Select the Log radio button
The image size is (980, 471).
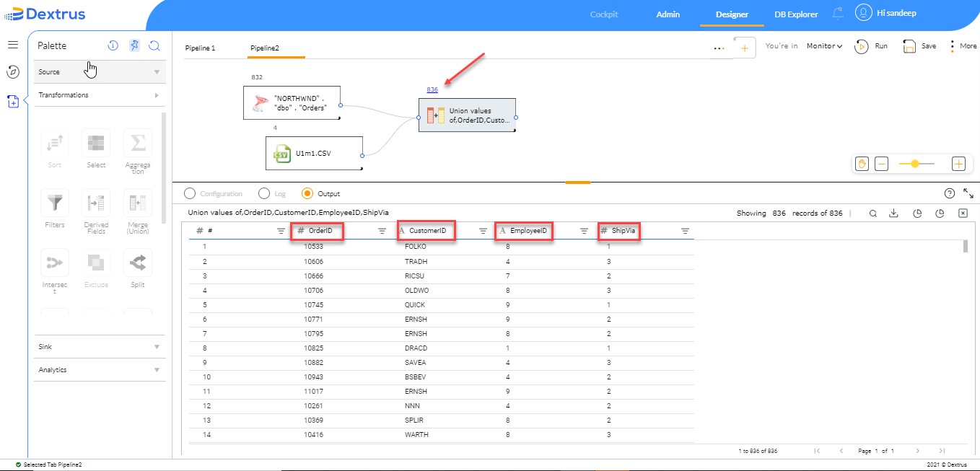[x=263, y=193]
